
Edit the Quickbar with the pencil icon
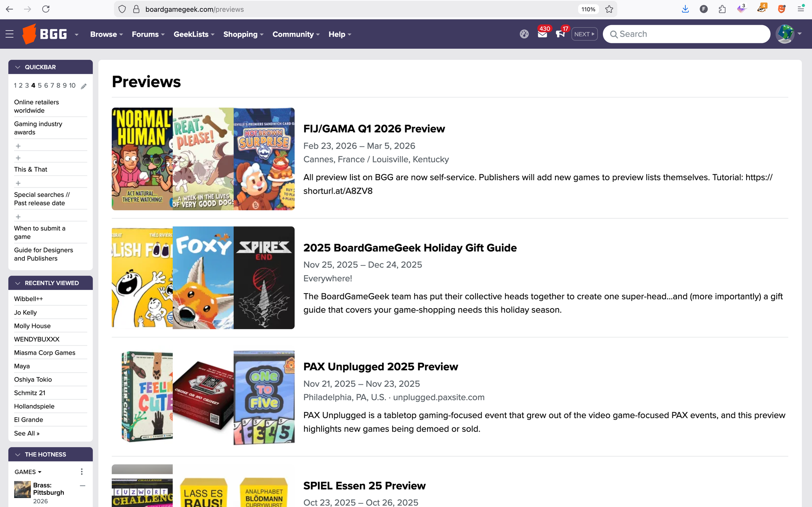click(84, 86)
